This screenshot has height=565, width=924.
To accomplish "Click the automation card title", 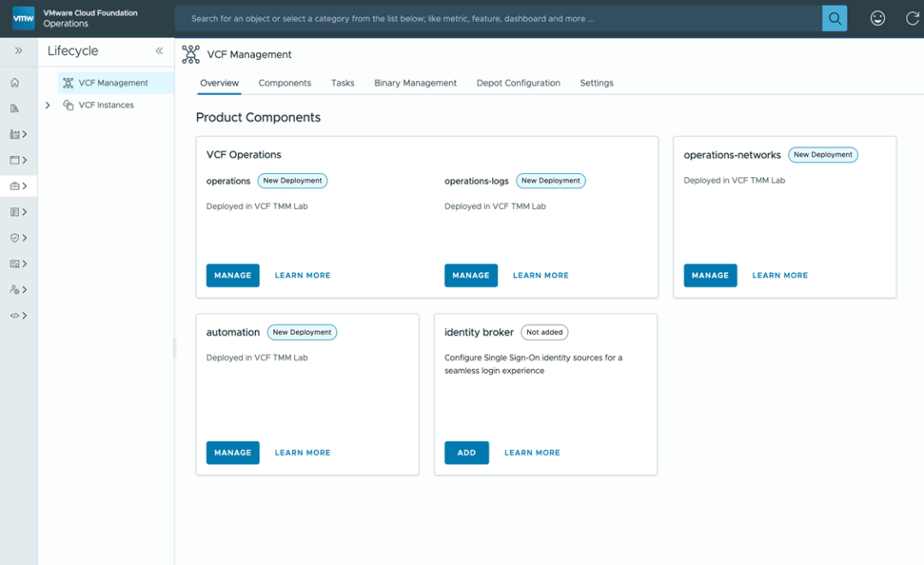I will point(233,332).
